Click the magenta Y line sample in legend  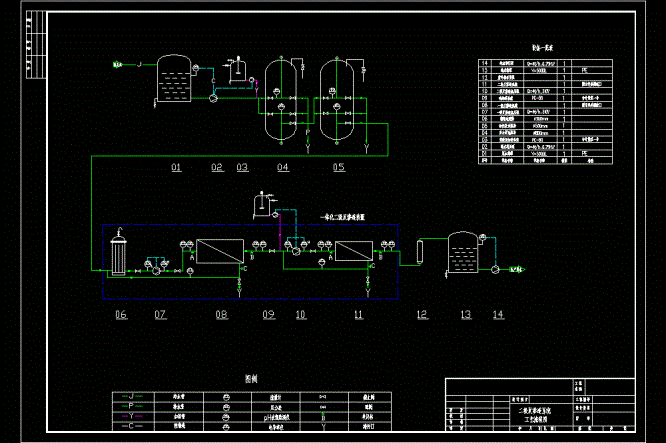pos(133,416)
